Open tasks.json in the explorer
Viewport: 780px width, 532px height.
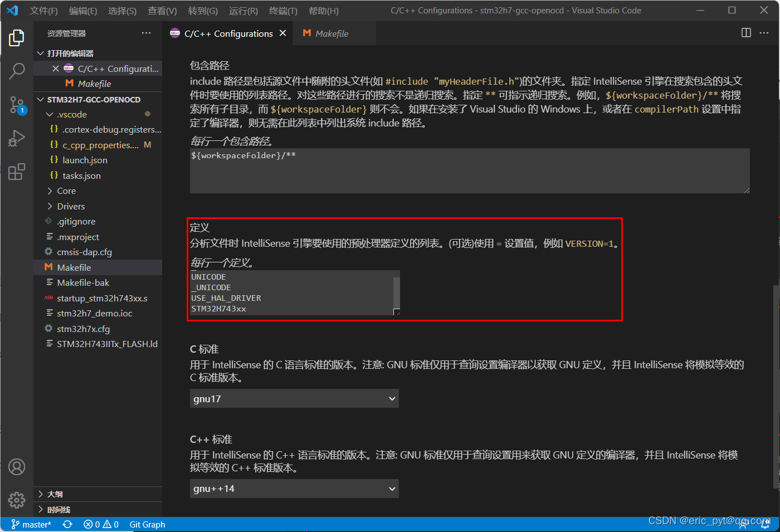pos(98,175)
